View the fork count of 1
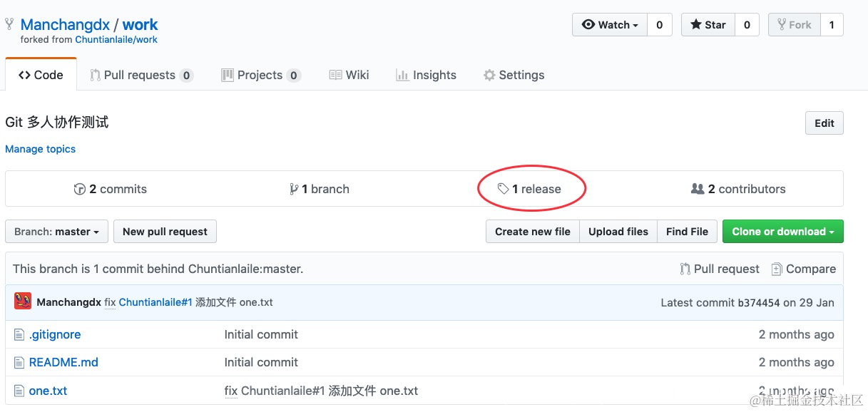 point(832,25)
